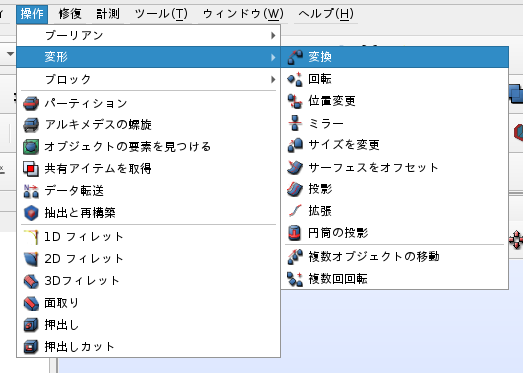
Task: Click the 回転 rotation icon
Action: tap(295, 79)
